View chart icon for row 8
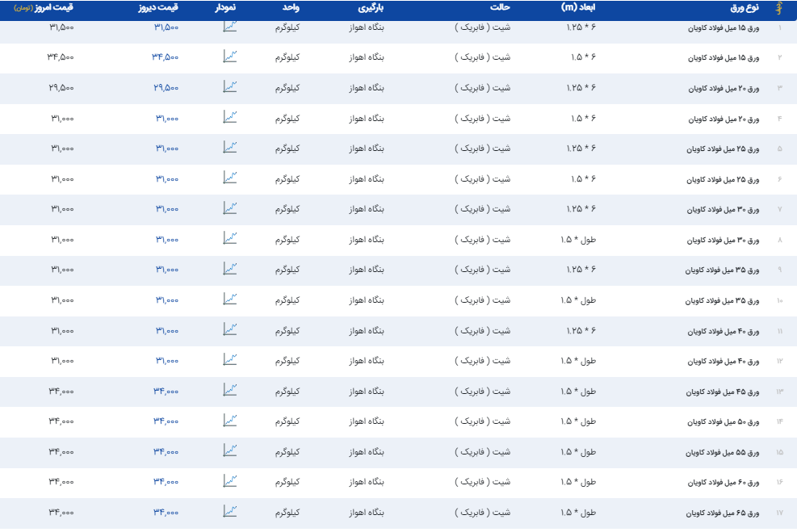797x532 pixels. [230, 238]
